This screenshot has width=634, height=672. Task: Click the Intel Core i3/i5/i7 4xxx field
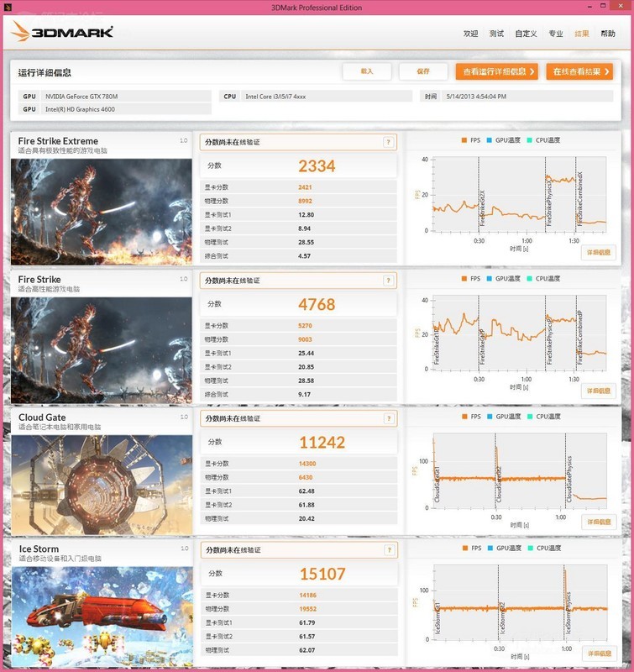pos(327,97)
